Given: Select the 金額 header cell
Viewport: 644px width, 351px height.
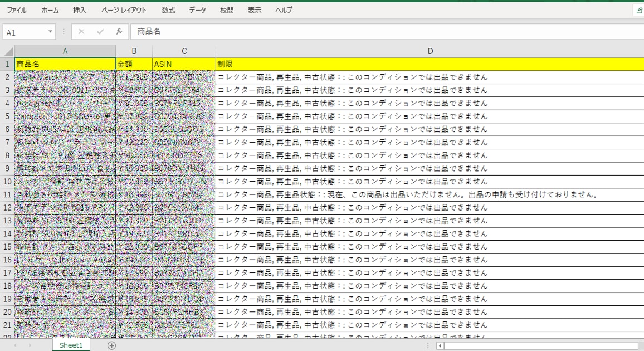Looking at the screenshot, I should coord(134,64).
